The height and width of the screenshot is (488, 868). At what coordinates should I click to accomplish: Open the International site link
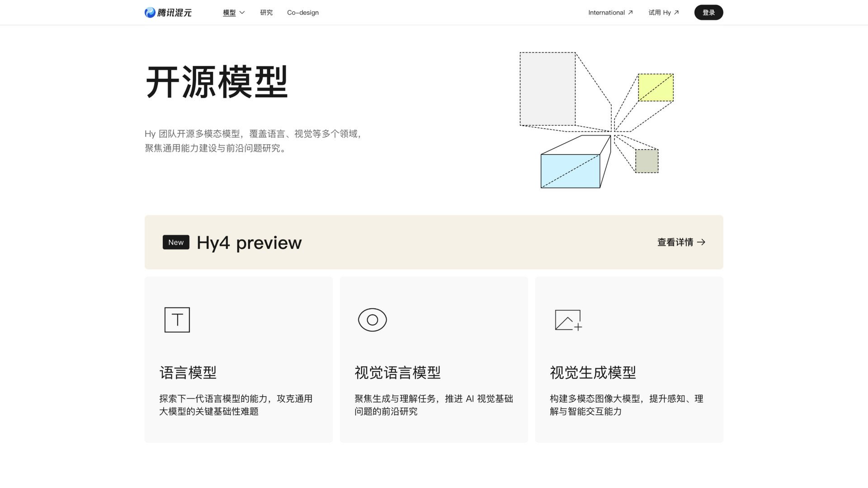(x=610, y=13)
